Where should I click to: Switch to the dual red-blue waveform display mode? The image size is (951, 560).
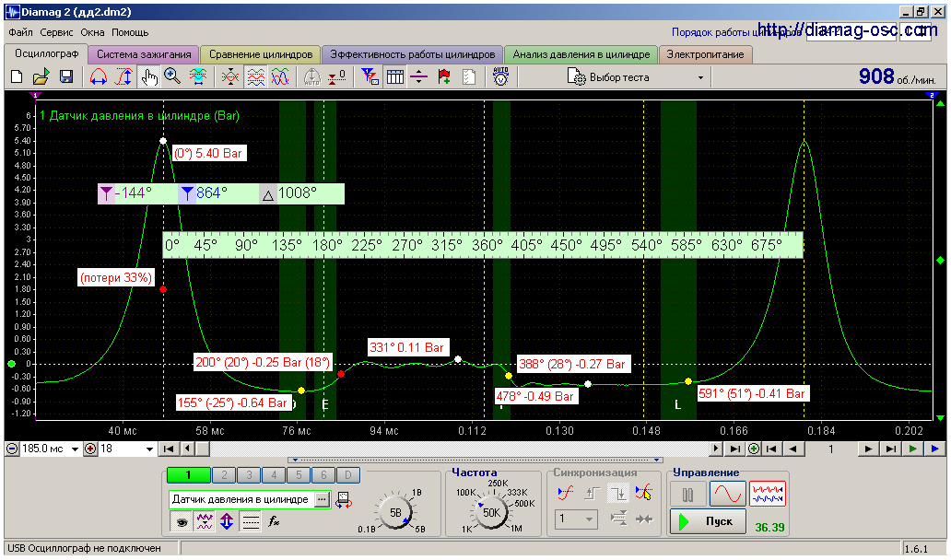click(768, 494)
